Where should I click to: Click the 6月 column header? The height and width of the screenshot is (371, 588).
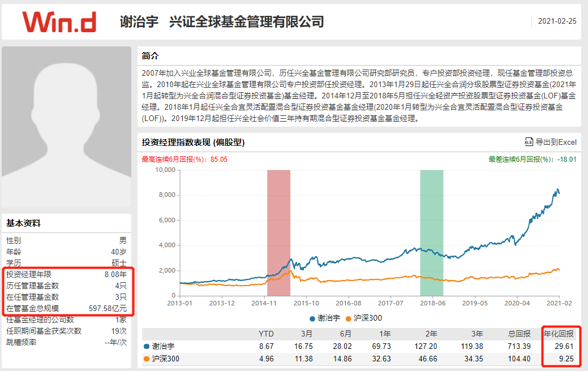345,334
